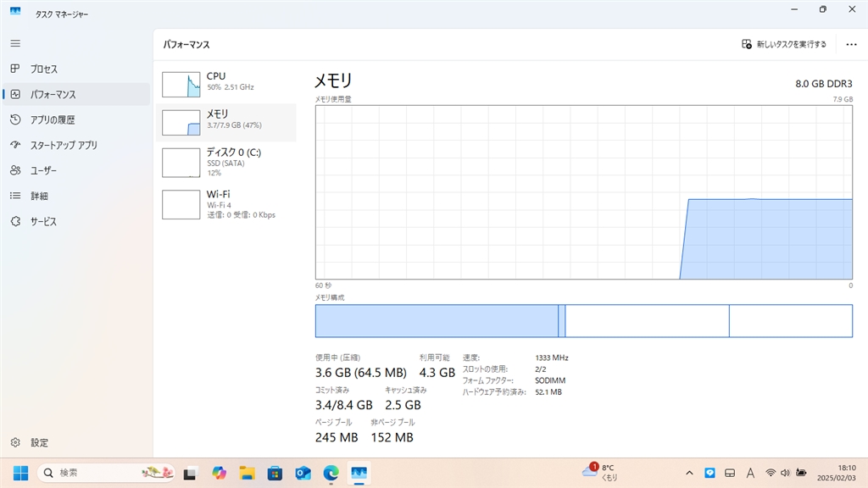The image size is (868, 488).
Task: Click the Task Manager taskbar icon
Action: tap(359, 473)
